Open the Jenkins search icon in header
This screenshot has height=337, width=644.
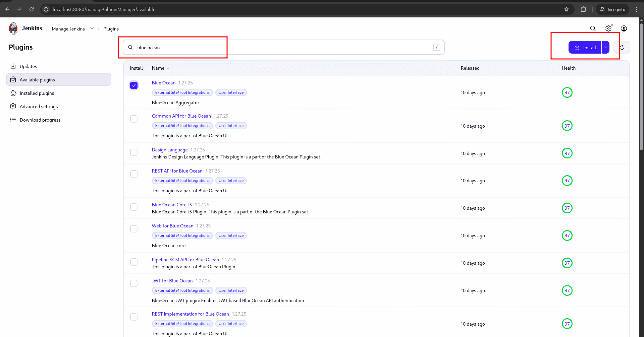[x=593, y=28]
